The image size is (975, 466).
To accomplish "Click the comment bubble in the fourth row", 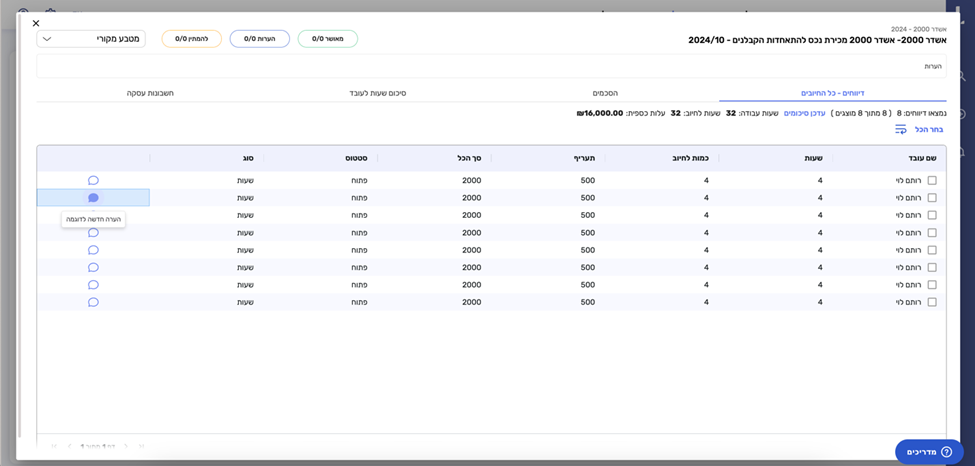I will coord(93,232).
